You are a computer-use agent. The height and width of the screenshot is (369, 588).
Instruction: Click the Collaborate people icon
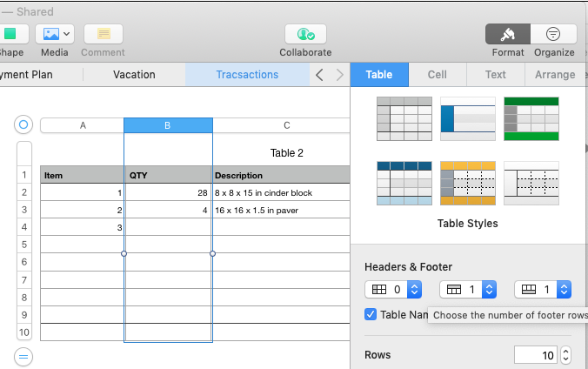[x=305, y=34]
